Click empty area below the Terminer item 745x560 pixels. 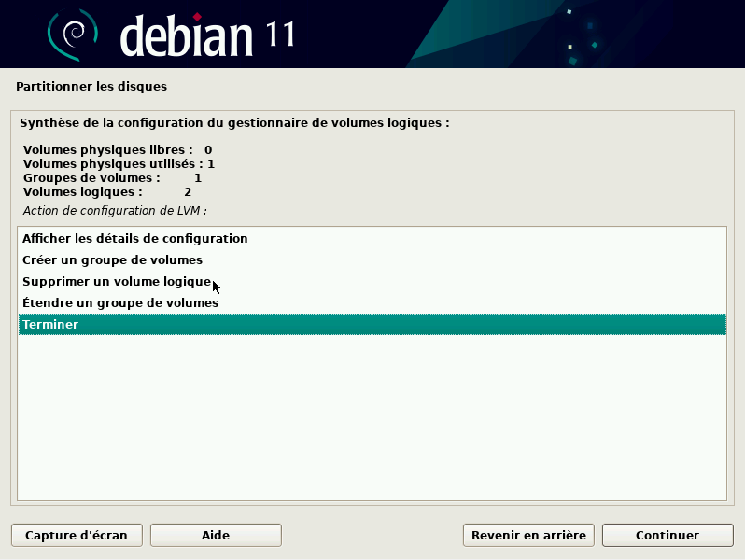coord(372,420)
